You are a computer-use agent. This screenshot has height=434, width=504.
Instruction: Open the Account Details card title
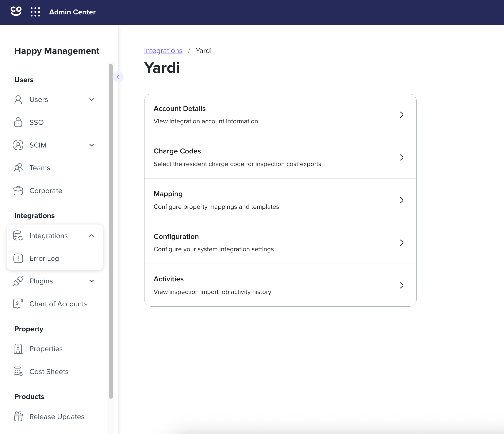[180, 109]
